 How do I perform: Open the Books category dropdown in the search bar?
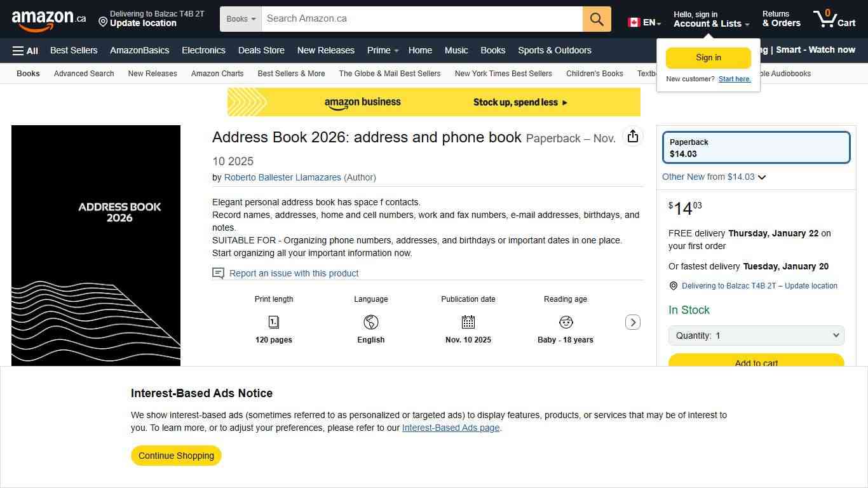click(240, 18)
